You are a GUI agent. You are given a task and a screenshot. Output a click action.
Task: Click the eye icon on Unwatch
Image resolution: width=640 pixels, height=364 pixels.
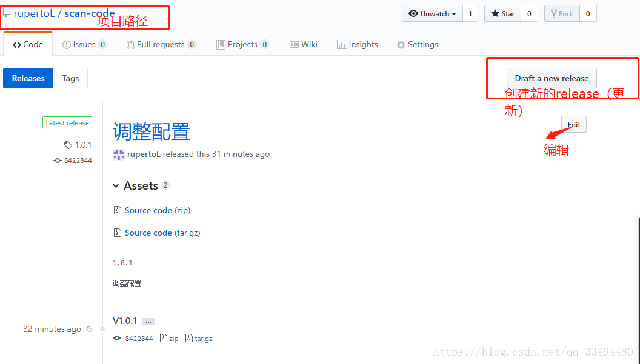coord(413,13)
